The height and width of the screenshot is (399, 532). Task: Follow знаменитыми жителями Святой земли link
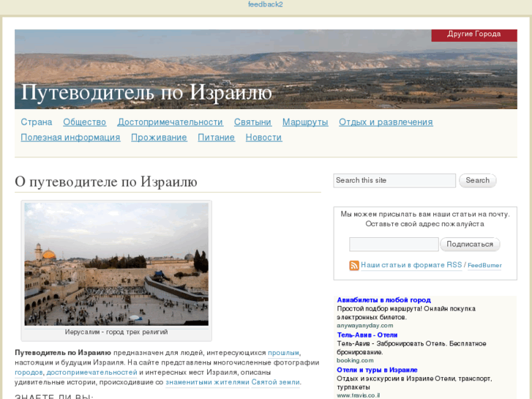tap(233, 382)
